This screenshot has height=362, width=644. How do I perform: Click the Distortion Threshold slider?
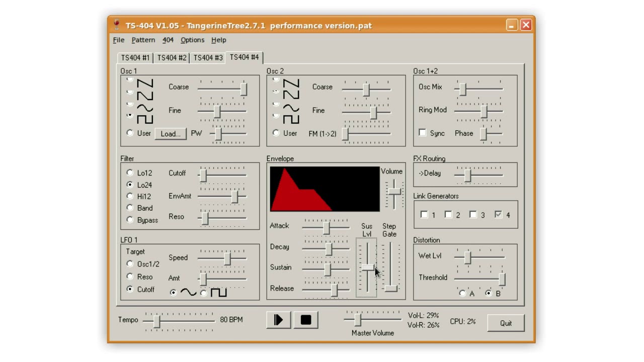pos(480,279)
